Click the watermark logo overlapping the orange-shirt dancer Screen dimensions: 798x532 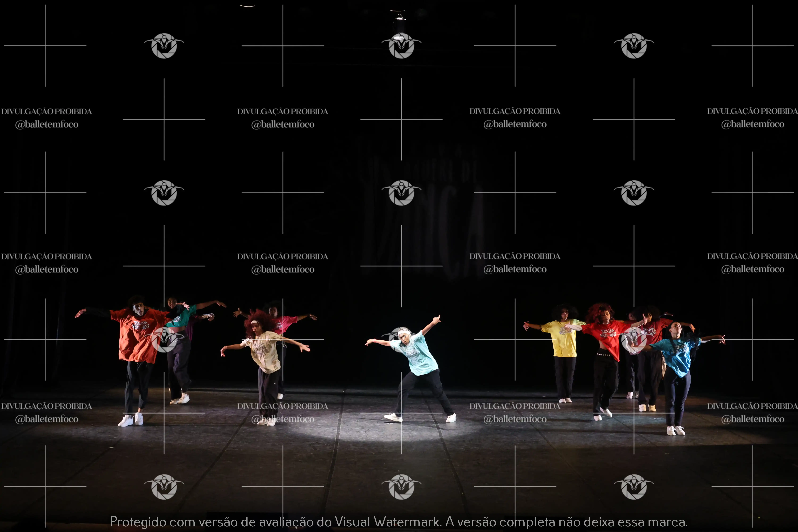coord(164,340)
